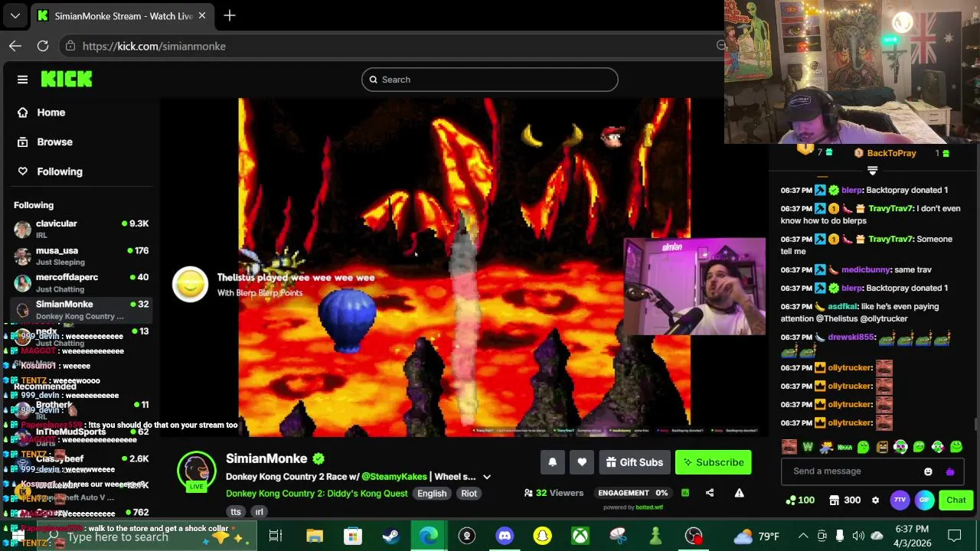
Task: Click the chat scrollbar
Action: click(975, 424)
